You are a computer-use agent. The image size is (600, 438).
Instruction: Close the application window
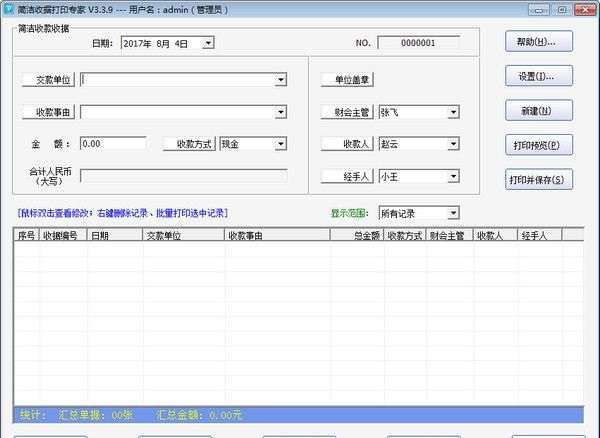coord(585,10)
